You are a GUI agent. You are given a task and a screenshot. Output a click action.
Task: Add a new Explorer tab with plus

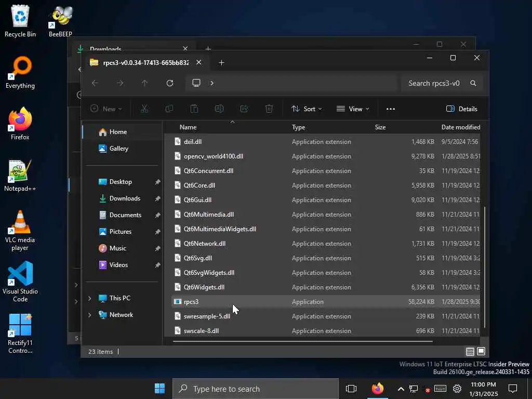coord(221,63)
